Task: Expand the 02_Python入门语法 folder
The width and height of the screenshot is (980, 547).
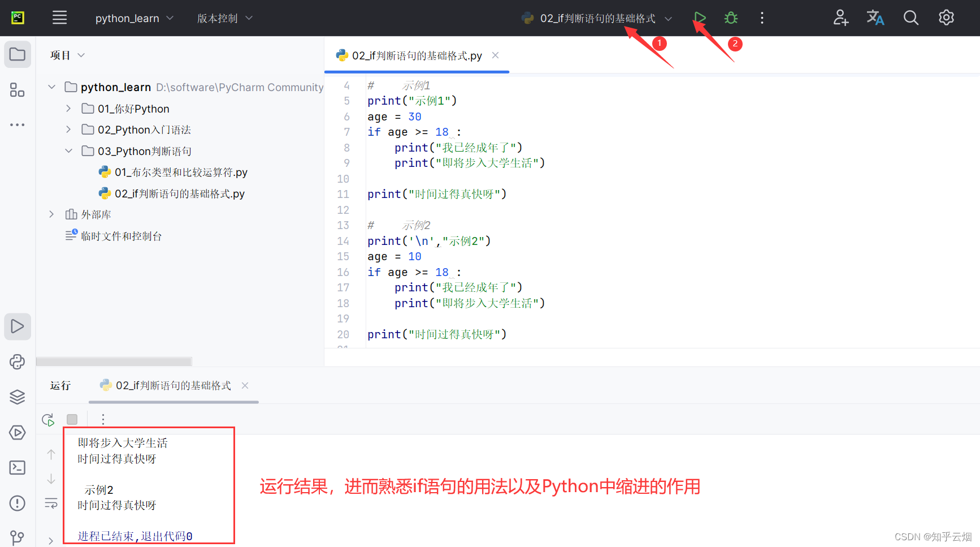Action: (x=68, y=130)
